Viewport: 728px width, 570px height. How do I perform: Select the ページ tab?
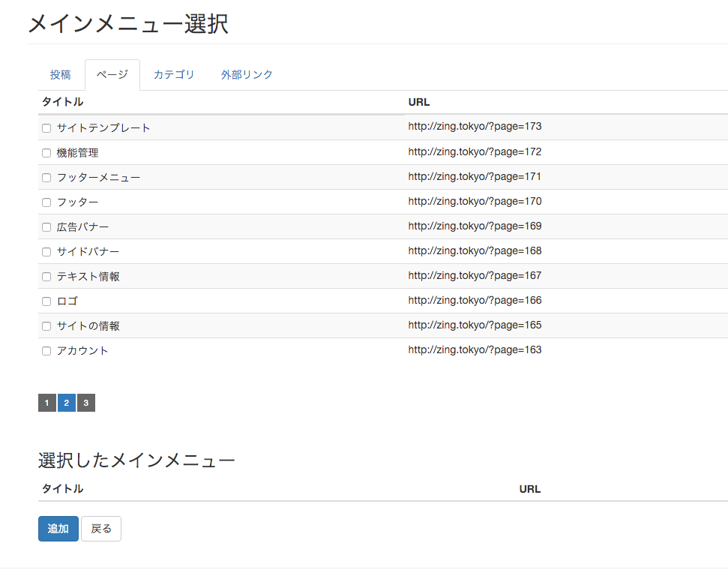112,75
